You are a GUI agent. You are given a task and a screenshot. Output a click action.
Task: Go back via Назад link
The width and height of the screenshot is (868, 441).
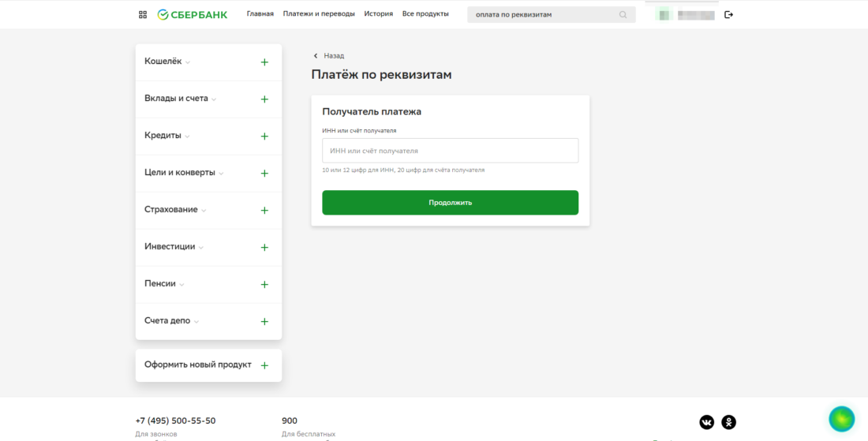click(329, 56)
